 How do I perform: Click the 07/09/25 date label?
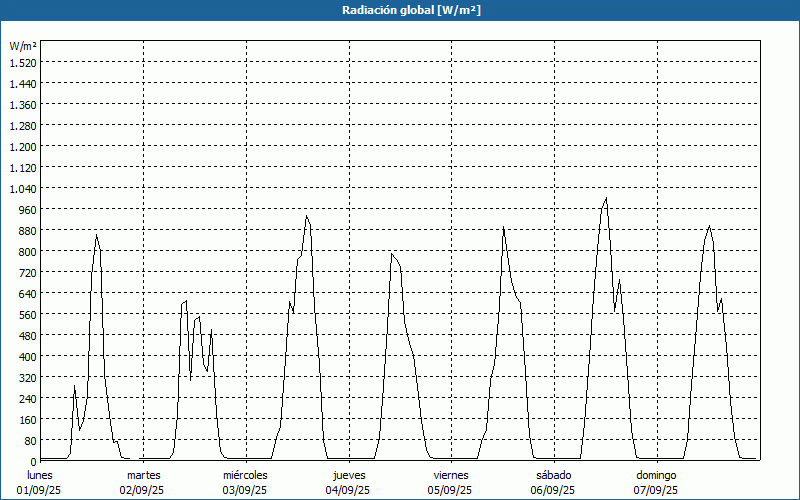pyautogui.click(x=656, y=490)
